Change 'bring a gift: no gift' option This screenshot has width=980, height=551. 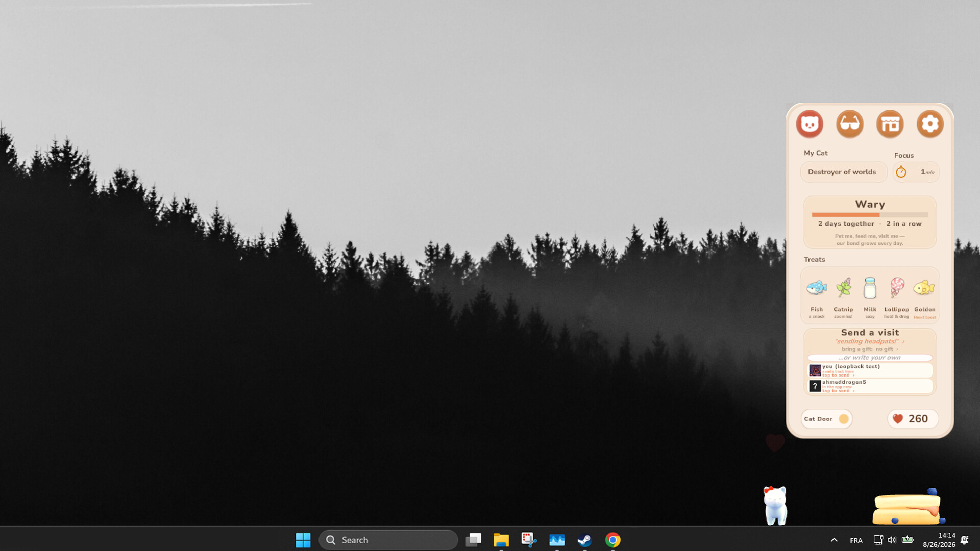click(x=870, y=349)
